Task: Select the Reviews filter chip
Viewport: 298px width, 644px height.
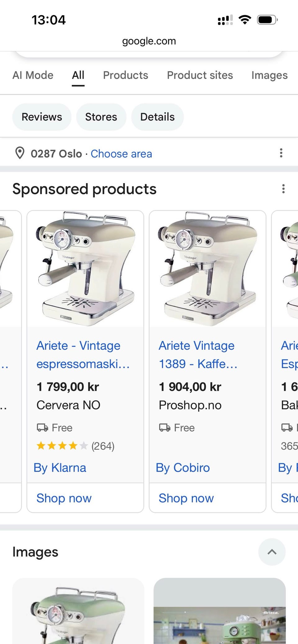Action: point(42,117)
